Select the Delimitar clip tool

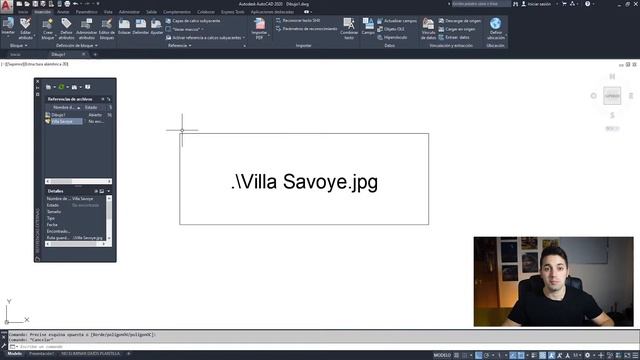pos(141,27)
